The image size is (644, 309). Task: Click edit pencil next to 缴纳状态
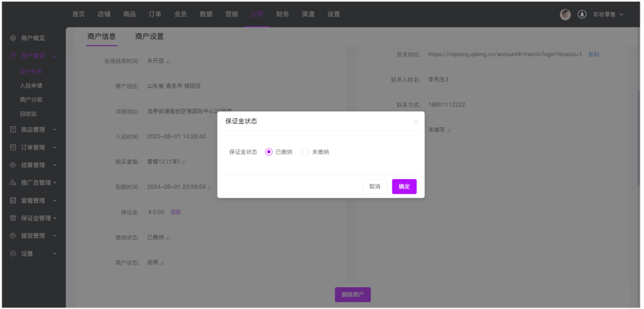pos(168,238)
